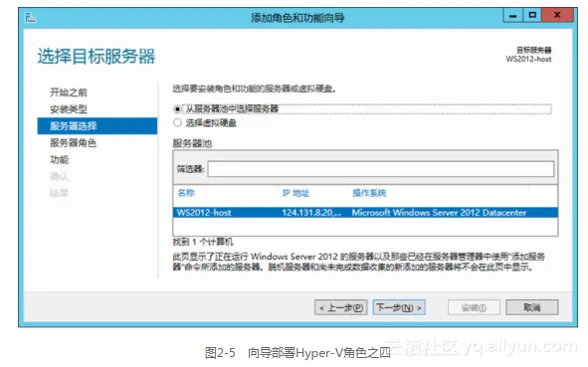Click the wizard icon in the title bar
This screenshot has width=588, height=367.
(x=31, y=17)
